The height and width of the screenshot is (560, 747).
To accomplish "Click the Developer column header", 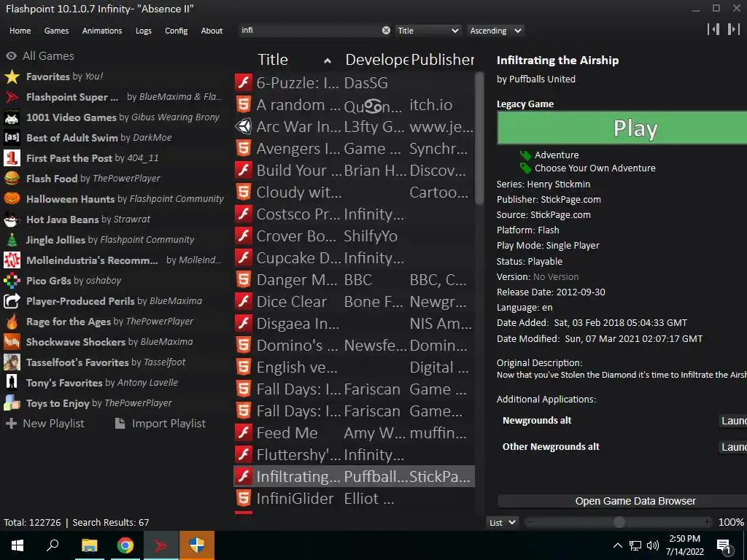I will (376, 60).
